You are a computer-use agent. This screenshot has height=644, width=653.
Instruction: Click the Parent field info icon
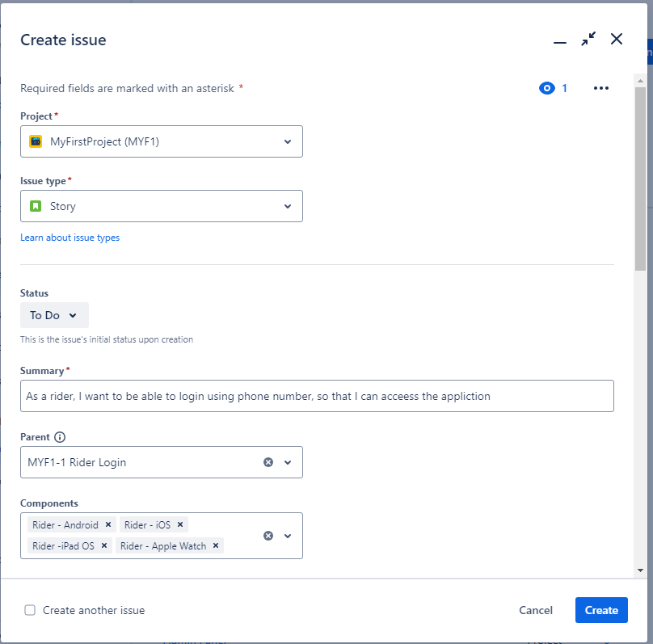[60, 437]
